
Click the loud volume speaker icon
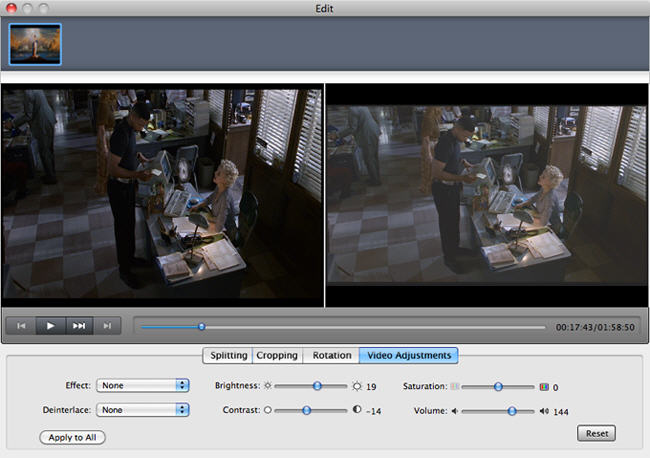click(x=544, y=411)
